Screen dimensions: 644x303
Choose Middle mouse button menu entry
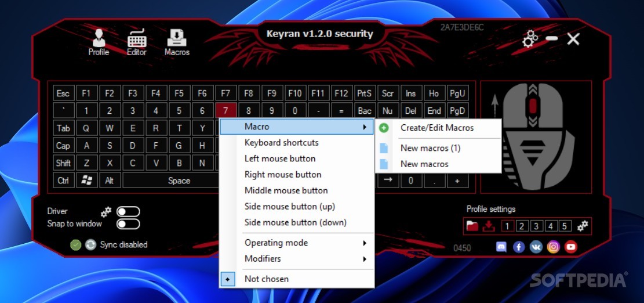click(x=297, y=191)
